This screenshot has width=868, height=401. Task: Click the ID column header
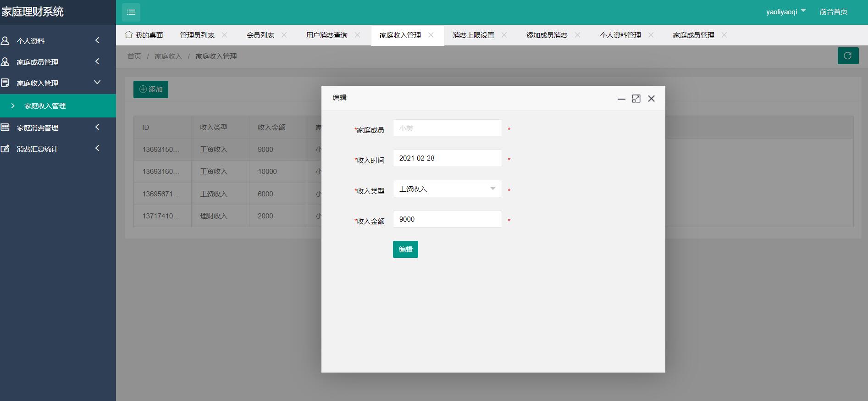[x=163, y=128]
